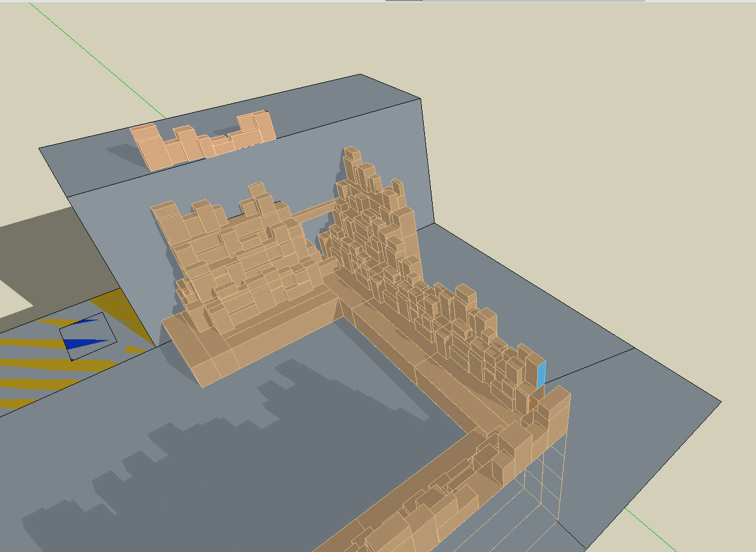Select the blue highlighted face on the block wall
This screenshot has height=552, width=756.
(x=541, y=375)
